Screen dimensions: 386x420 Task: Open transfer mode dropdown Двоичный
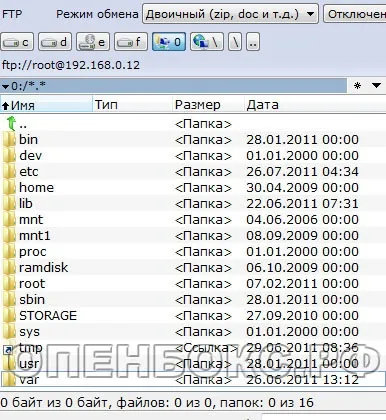(x=230, y=14)
